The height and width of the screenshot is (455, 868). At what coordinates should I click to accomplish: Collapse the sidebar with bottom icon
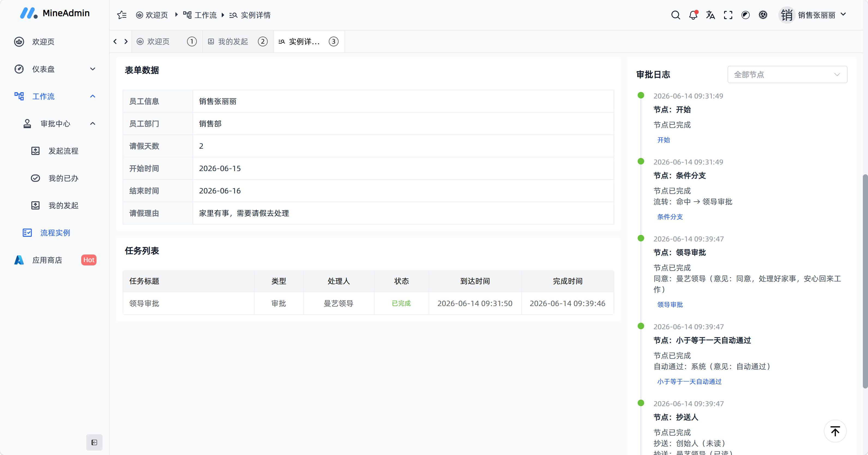(x=94, y=442)
